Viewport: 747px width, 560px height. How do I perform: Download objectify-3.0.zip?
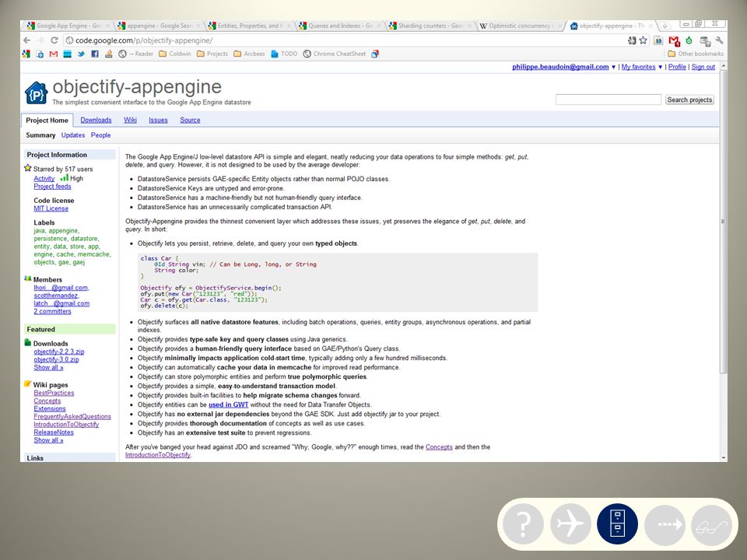56,359
